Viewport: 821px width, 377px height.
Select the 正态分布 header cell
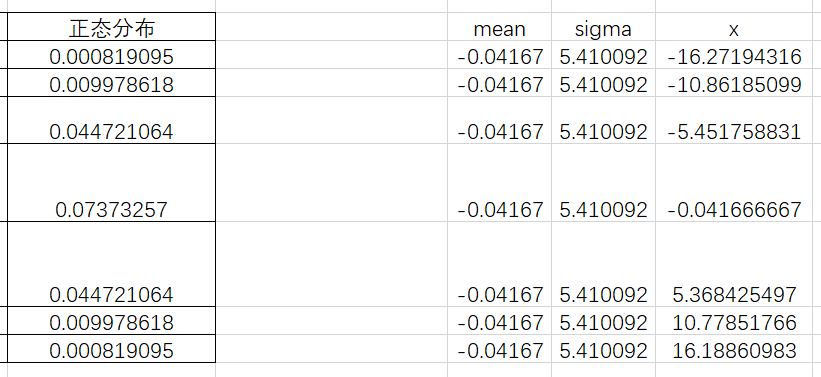point(111,27)
